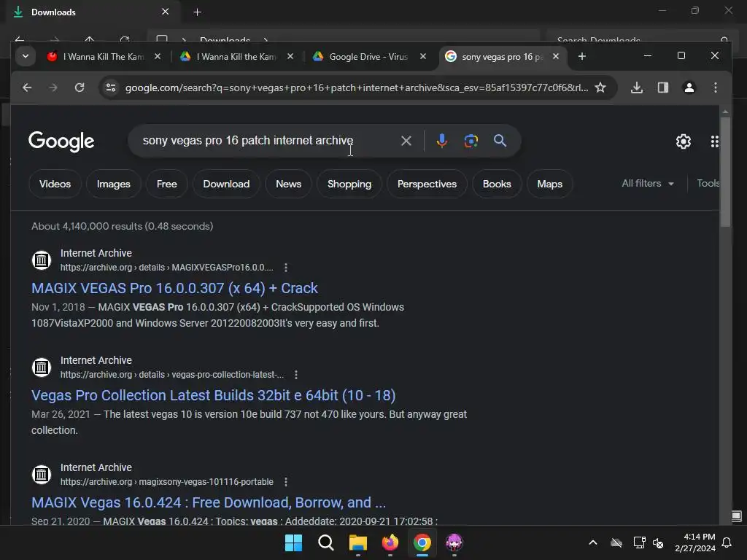Open the Chrome tab search dropdown arrow
This screenshot has width=747, height=560.
(x=26, y=56)
